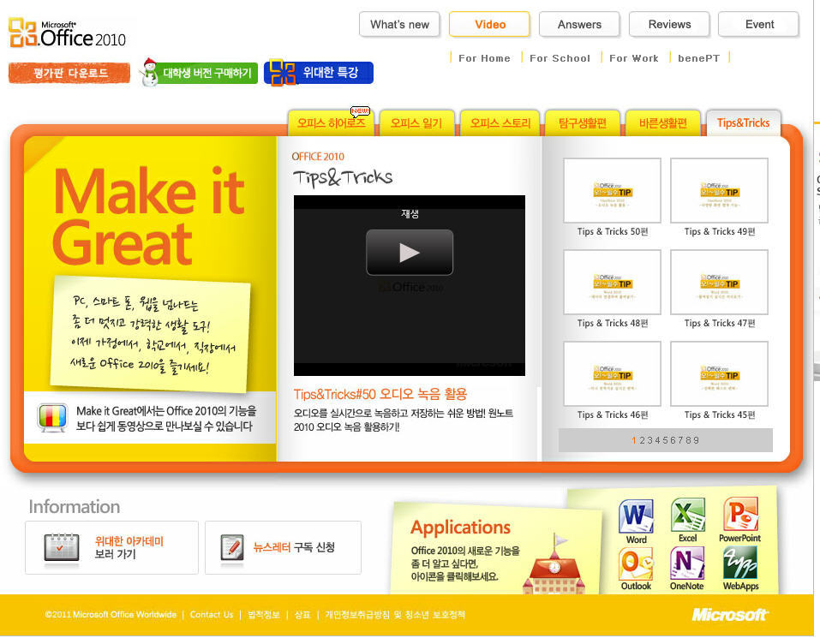
Task: Open the Tips & Tricks 45편 thumbnail
Action: point(719,373)
